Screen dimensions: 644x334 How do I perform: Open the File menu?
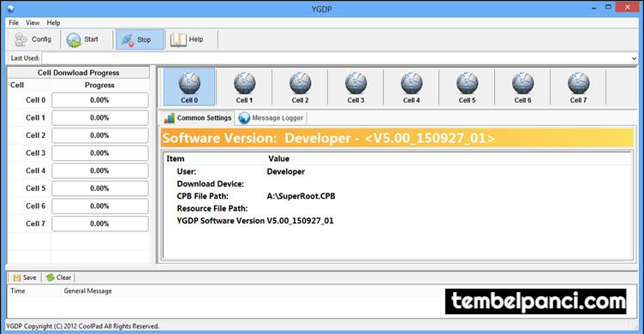[x=14, y=22]
